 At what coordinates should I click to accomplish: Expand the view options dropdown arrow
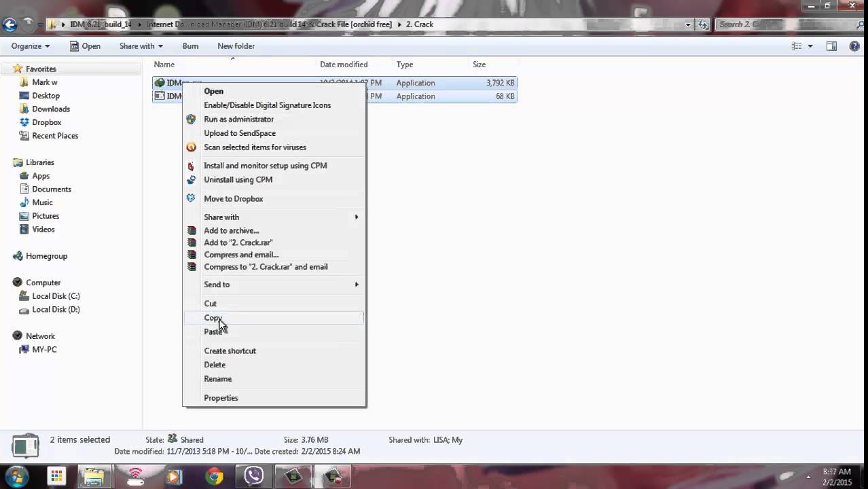pos(811,46)
